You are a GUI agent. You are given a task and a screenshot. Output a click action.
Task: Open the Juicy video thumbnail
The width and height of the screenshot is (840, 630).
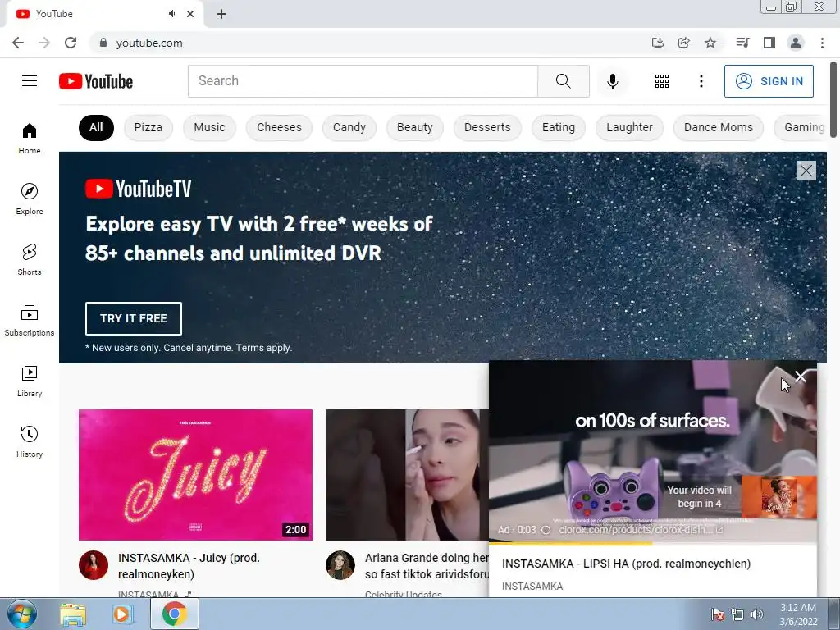point(195,475)
